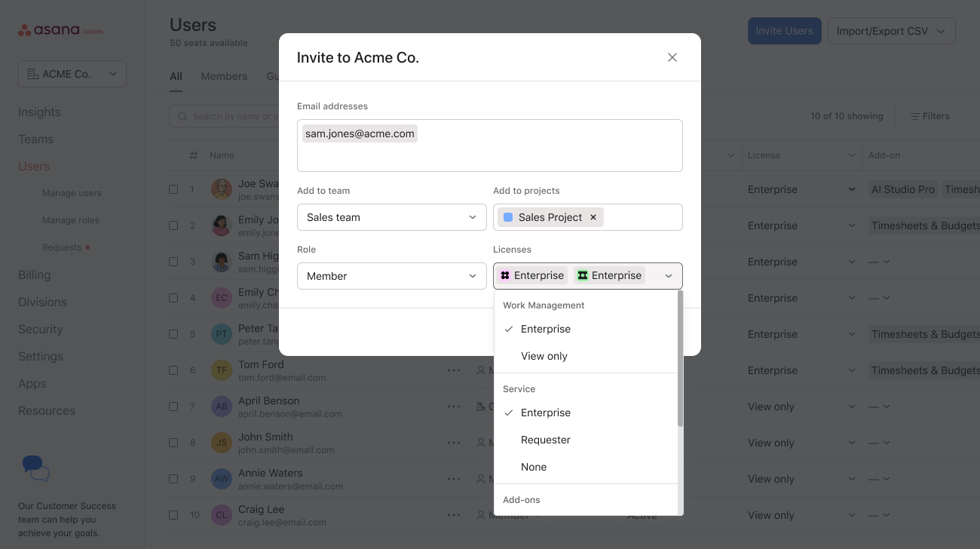Check the checkbox for row 2 Emily Jones

click(173, 225)
